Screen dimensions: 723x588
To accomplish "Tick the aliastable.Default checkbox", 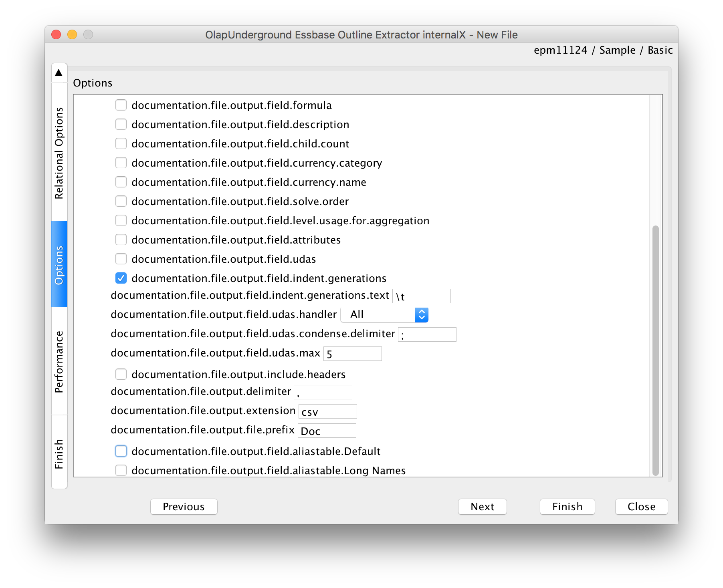I will 121,451.
